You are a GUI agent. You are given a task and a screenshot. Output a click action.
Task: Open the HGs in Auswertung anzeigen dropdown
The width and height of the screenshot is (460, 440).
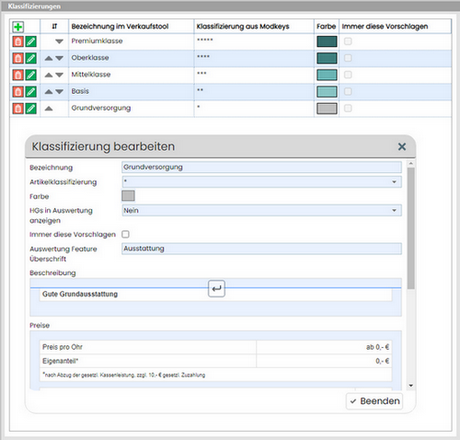[x=262, y=210]
